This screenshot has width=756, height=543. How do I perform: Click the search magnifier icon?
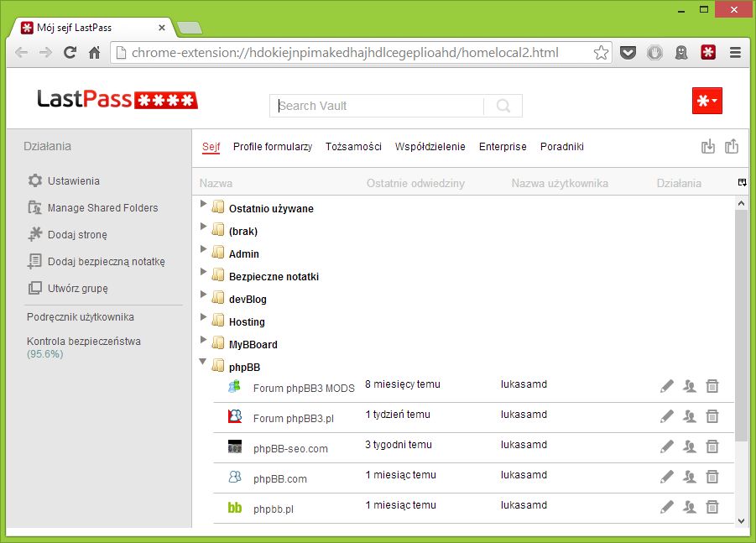coord(503,106)
